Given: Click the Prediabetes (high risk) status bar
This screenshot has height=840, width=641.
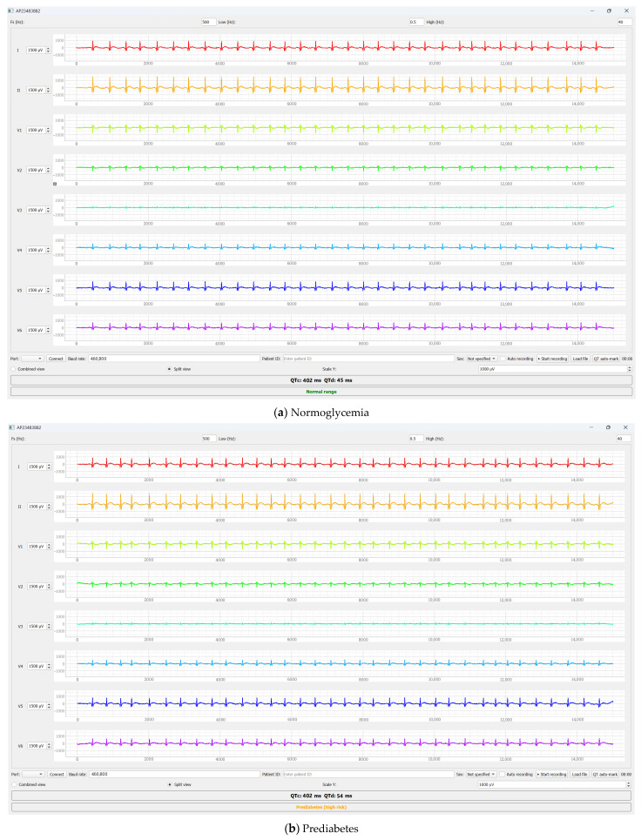Looking at the screenshot, I should point(321,807).
